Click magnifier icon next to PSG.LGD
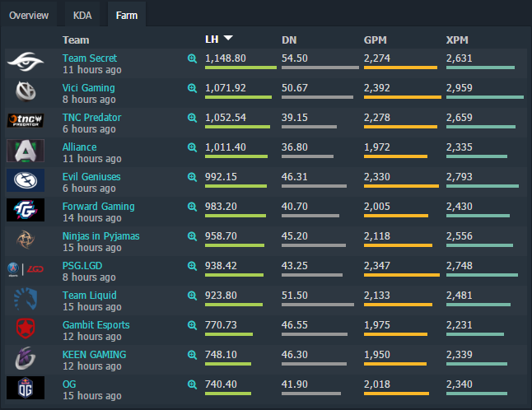Viewport: 532px width, 410px height. 192,266
